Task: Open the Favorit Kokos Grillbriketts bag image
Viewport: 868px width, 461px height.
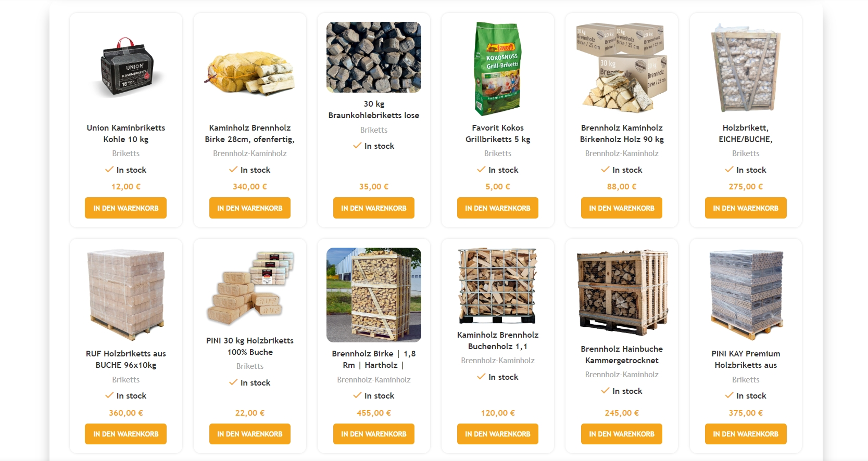Action: click(x=498, y=69)
